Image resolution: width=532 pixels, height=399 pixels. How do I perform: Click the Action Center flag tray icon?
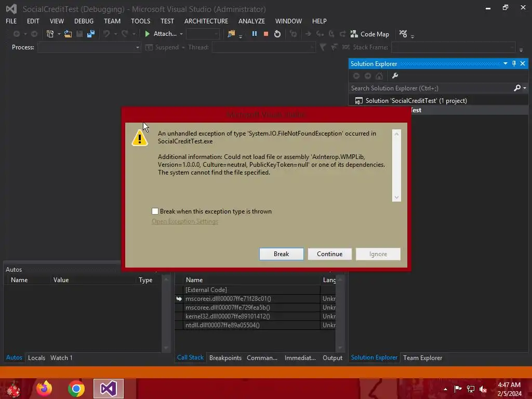click(x=458, y=389)
